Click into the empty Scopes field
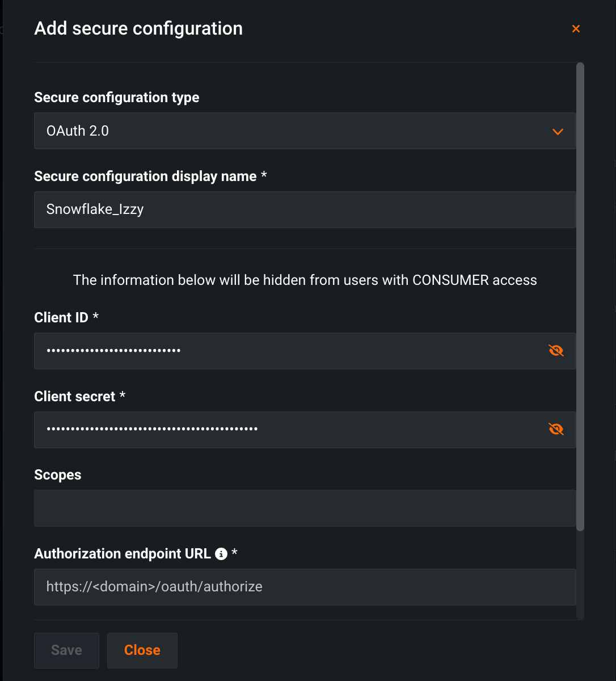Viewport: 616px width, 681px height. coord(305,508)
